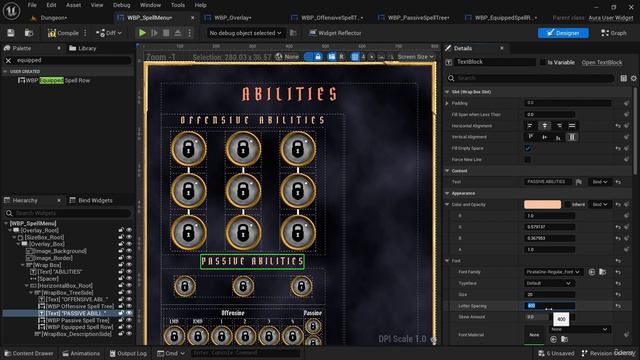Open the File menu

point(32,5)
